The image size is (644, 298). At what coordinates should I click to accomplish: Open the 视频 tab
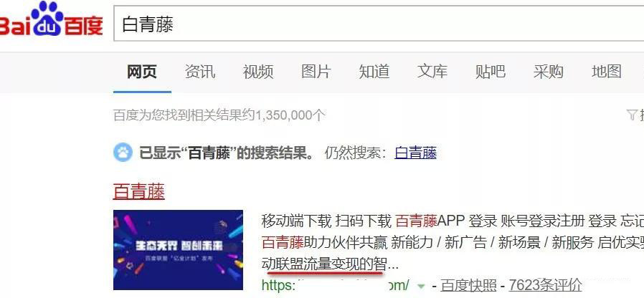[258, 72]
